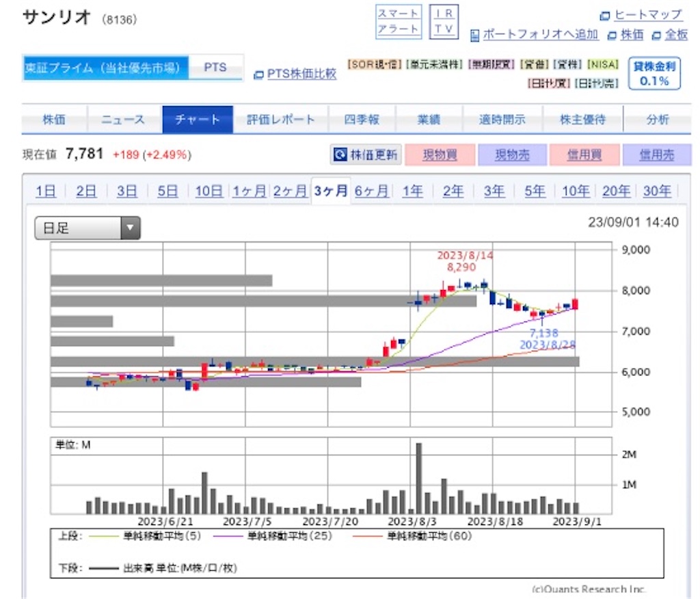Screen dimensions: 700x599
Task: Select the 2年 chart period
Action: tap(453, 191)
